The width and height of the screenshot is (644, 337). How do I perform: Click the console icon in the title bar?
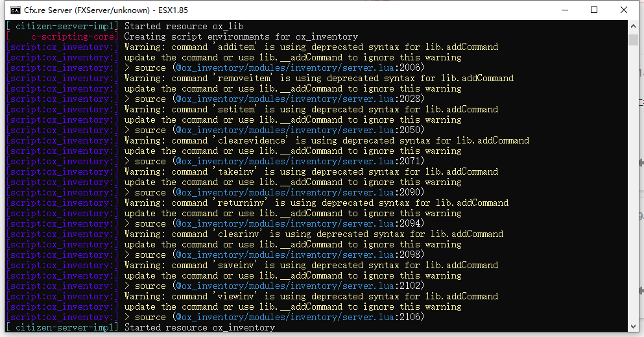pyautogui.click(x=16, y=10)
